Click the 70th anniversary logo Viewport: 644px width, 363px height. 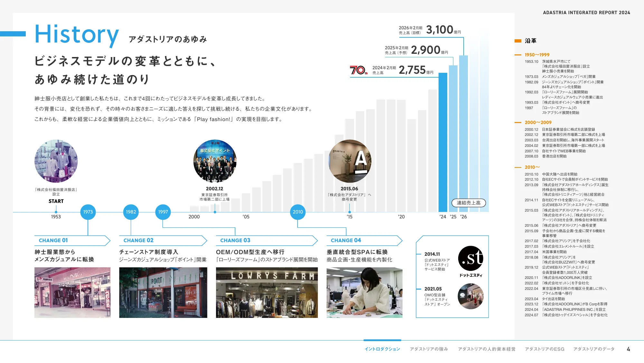(358, 70)
